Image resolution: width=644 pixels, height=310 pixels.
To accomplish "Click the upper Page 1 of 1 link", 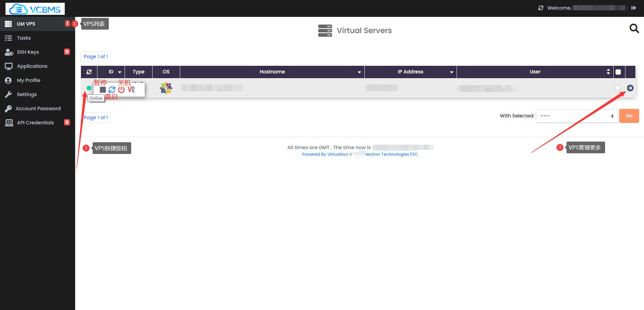I will coord(96,56).
